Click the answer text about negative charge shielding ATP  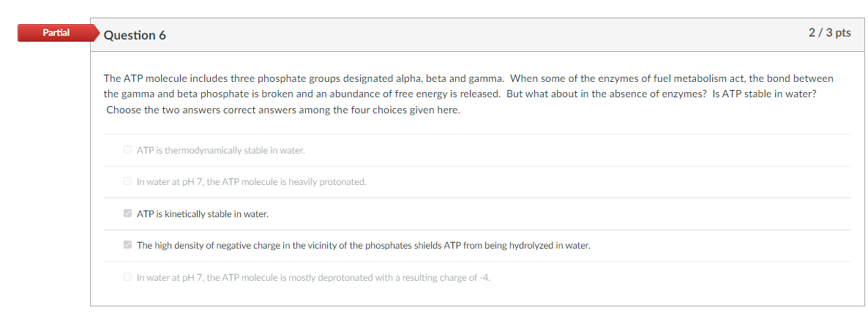pos(363,245)
